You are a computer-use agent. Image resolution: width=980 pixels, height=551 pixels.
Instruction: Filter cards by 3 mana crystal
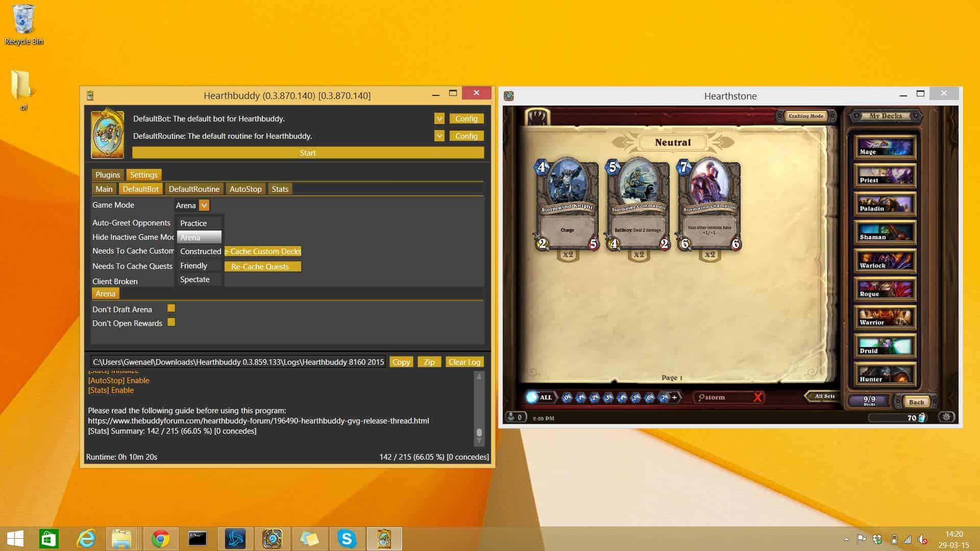click(x=608, y=397)
